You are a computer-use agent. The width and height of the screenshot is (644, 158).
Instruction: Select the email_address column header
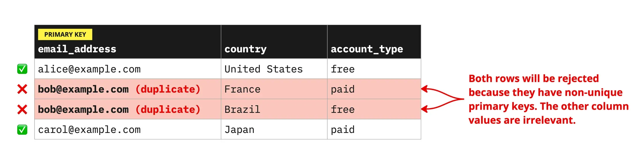[x=77, y=49]
